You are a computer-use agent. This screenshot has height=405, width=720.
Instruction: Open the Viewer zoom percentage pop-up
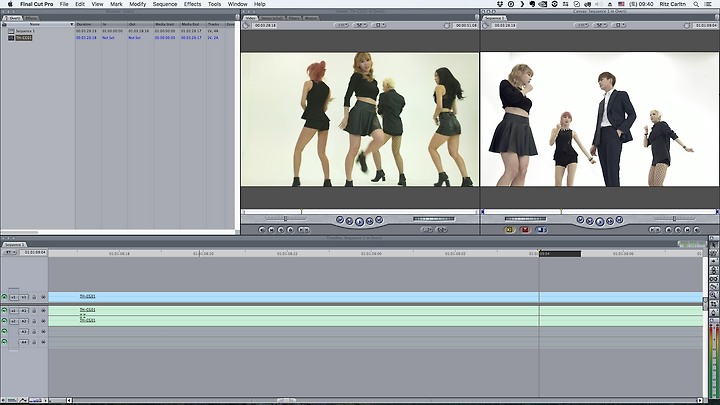click(341, 25)
